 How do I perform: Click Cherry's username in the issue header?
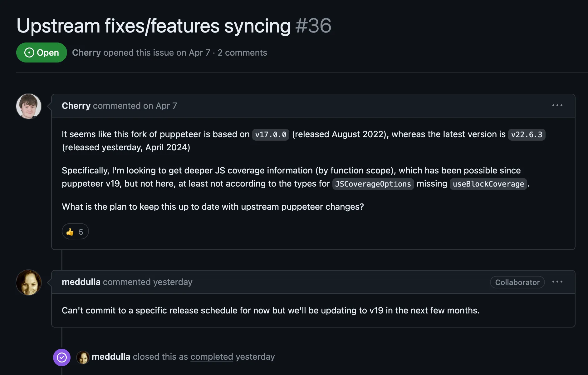tap(86, 52)
